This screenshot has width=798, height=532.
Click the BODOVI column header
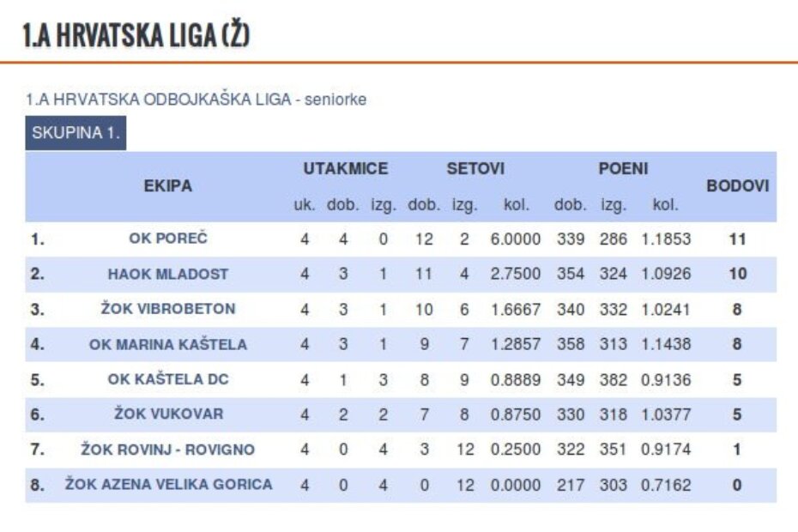[737, 186]
